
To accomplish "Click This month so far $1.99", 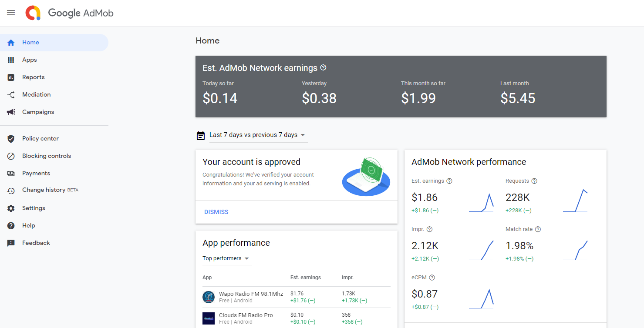I will 418,98.
